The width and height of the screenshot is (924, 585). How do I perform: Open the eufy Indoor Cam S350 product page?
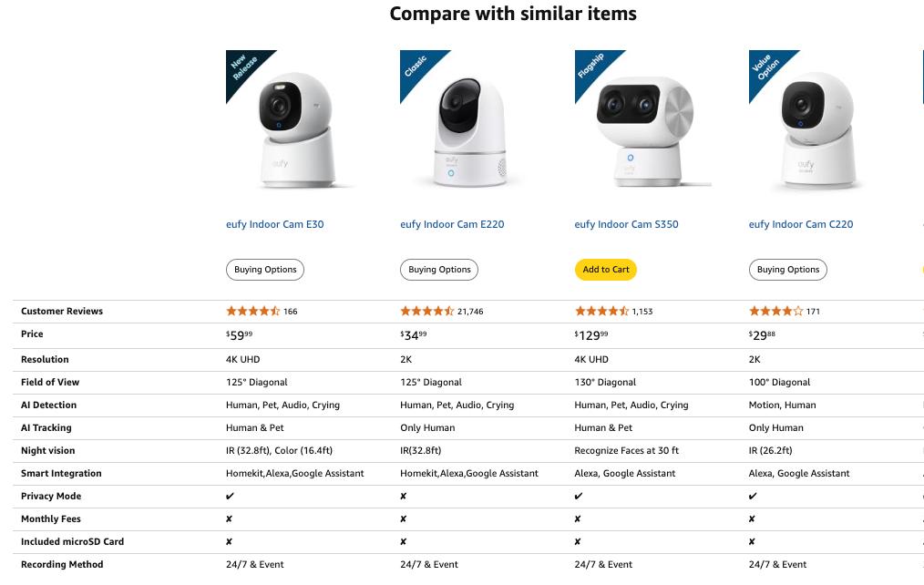pos(626,224)
